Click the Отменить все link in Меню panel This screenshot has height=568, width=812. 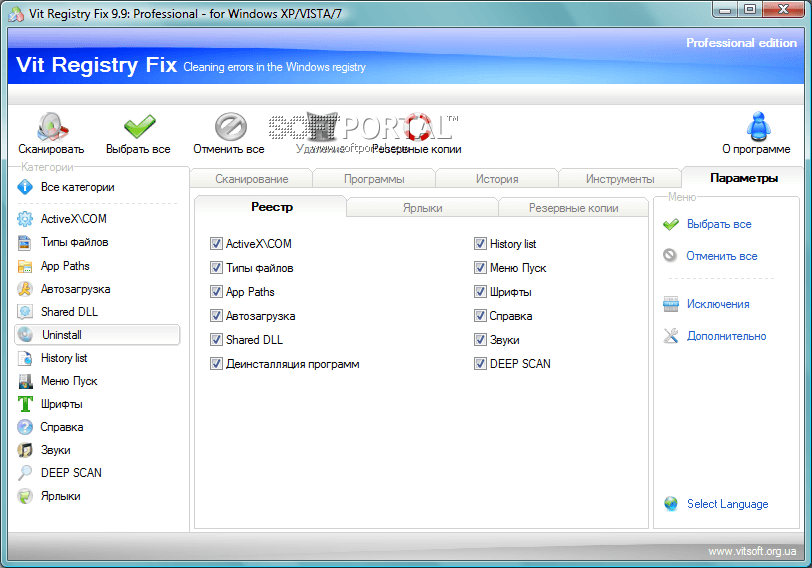click(722, 256)
